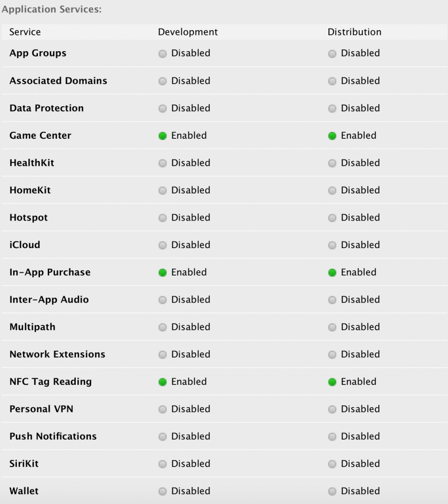Click the Development column header

tap(188, 32)
